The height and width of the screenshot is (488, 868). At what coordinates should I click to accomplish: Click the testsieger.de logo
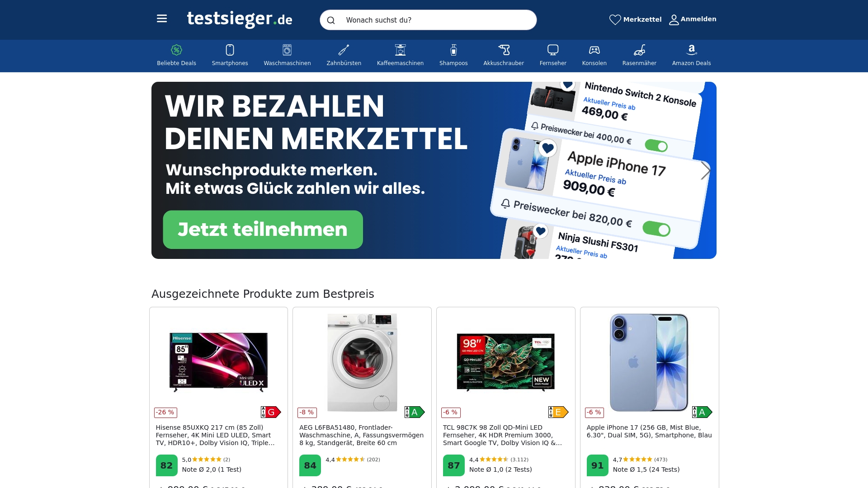pos(240,19)
